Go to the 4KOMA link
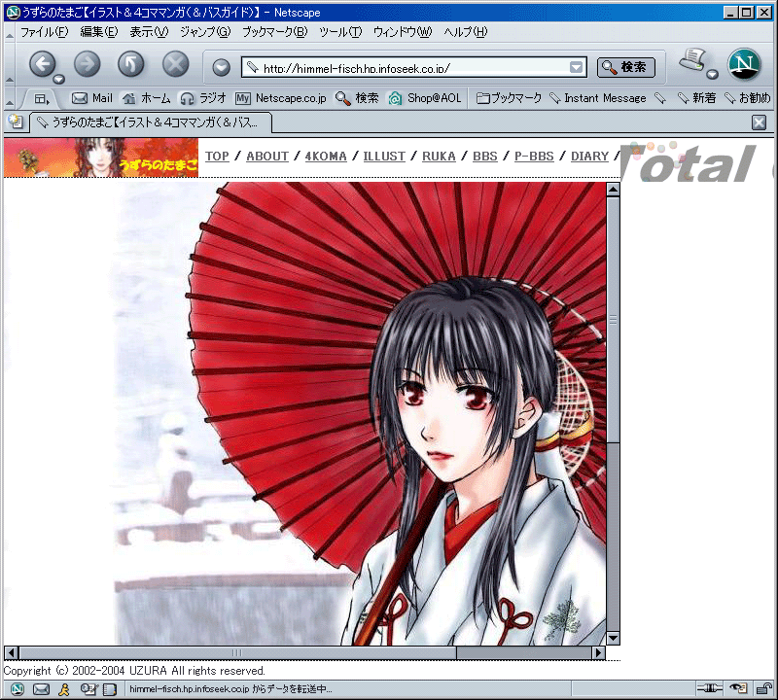This screenshot has width=778, height=700. click(x=326, y=157)
